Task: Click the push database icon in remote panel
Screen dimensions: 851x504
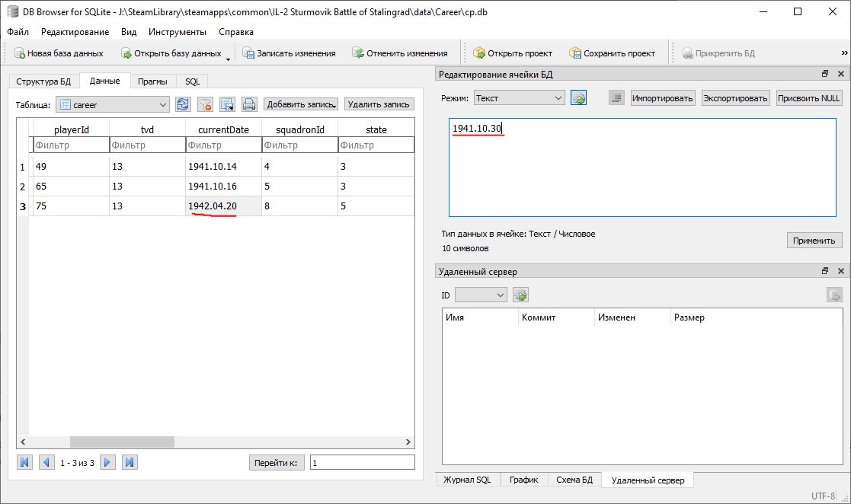Action: click(834, 295)
